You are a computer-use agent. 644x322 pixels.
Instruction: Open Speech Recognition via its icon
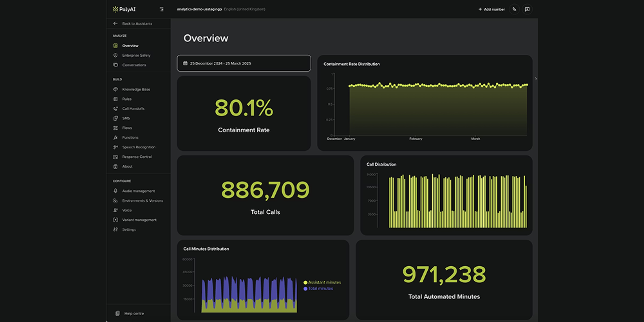click(116, 147)
